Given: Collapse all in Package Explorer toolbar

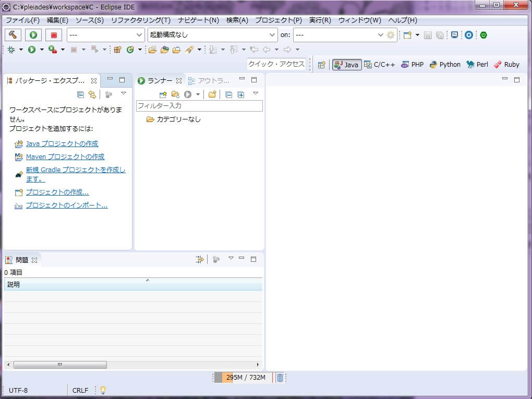Looking at the screenshot, I should [80, 94].
